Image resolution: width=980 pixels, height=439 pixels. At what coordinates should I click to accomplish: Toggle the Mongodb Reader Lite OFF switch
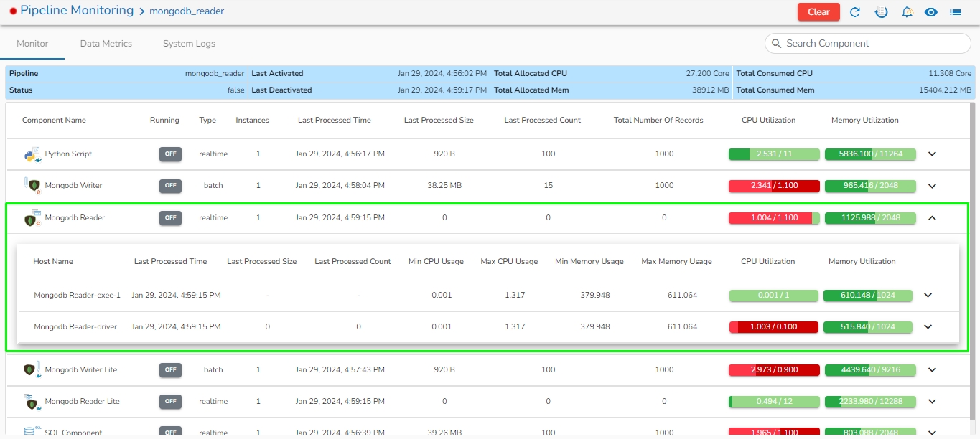[x=170, y=401]
